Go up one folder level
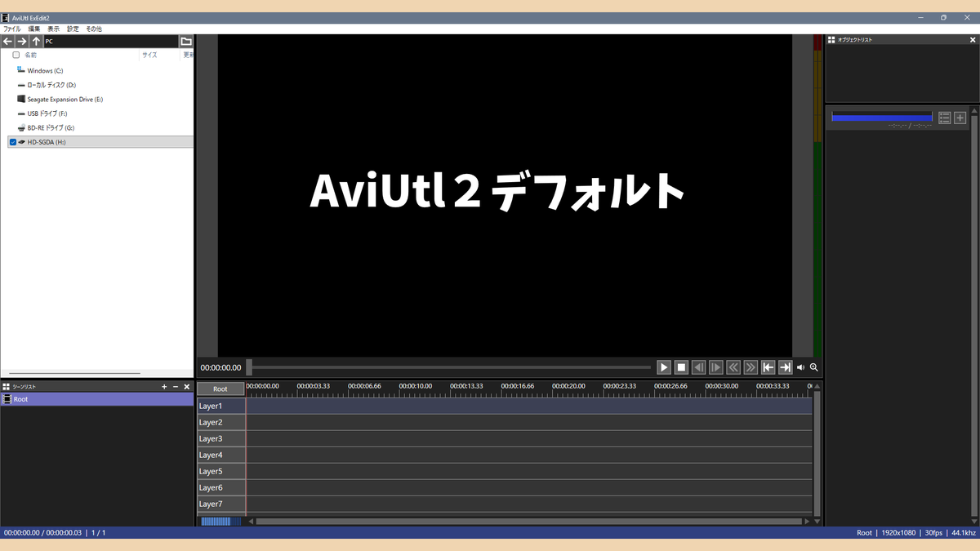Viewport: 980px width, 551px height. [x=37, y=41]
